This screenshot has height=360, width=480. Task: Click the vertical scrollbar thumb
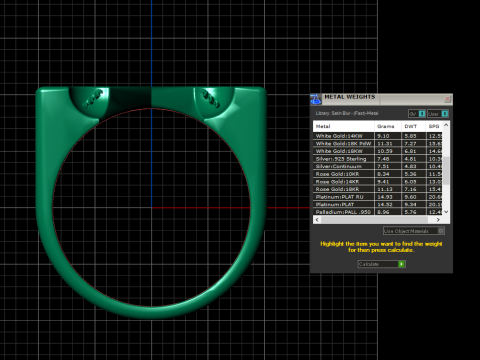(446, 170)
